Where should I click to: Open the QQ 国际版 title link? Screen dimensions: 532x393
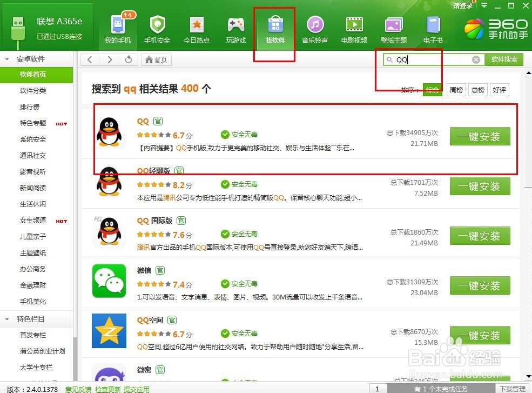154,221
